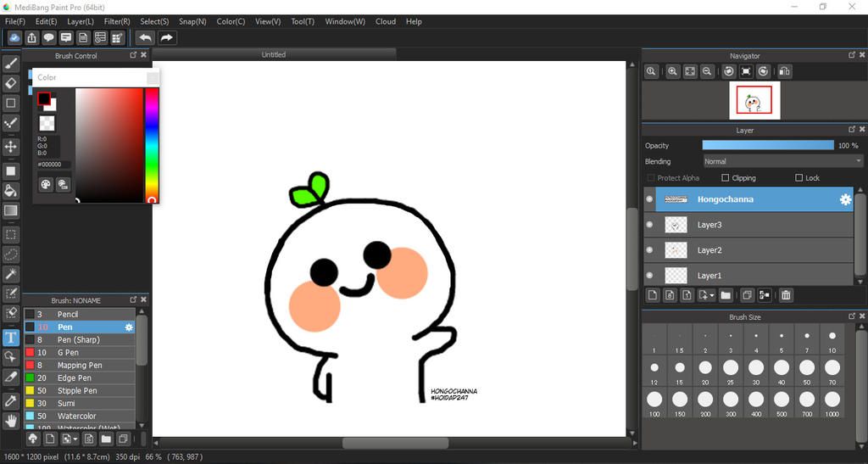The width and height of the screenshot is (868, 464).
Task: Select the Brush tool in left toolbar
Action: coord(10,64)
